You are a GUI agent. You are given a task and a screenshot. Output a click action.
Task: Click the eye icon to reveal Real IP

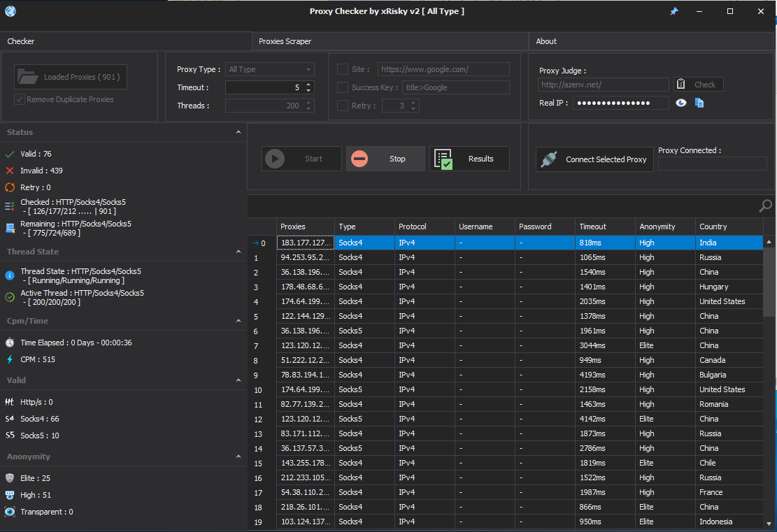pyautogui.click(x=681, y=103)
